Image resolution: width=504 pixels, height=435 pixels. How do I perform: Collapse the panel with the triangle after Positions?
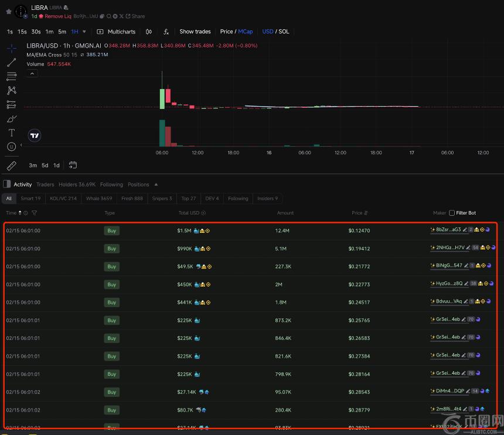point(155,185)
